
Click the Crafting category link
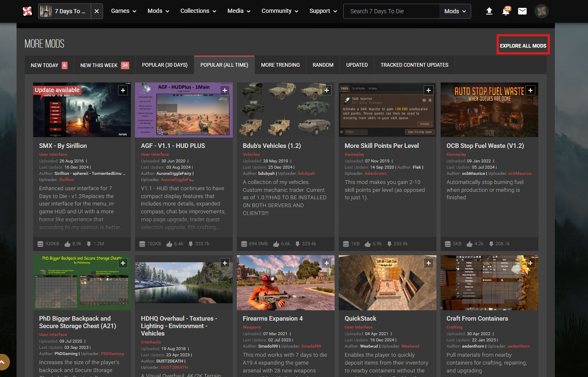tap(454, 327)
